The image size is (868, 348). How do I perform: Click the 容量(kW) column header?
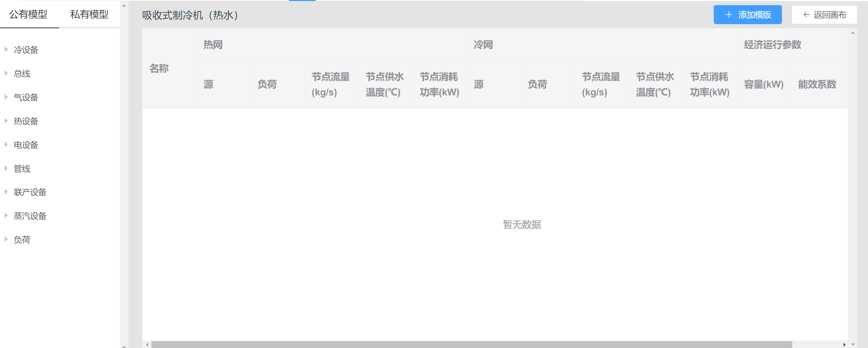point(764,84)
